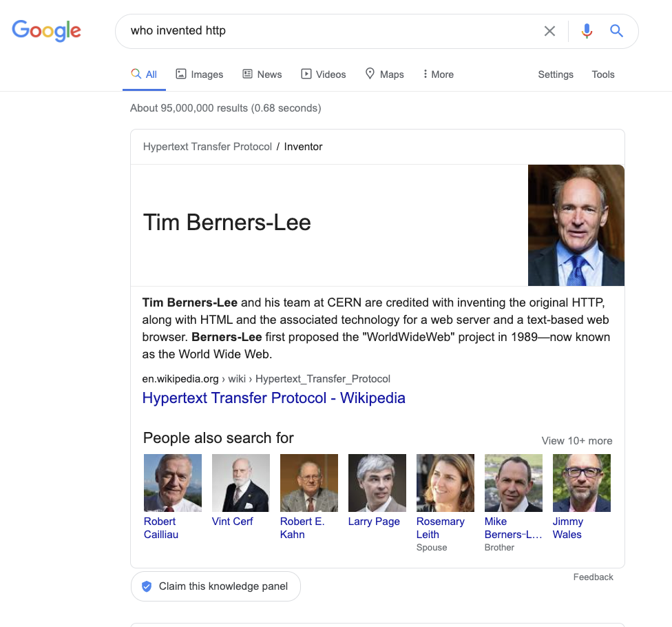This screenshot has height=627, width=672.
Task: Click the Hypertext Transfer Protocol breadcrumb
Action: click(207, 147)
